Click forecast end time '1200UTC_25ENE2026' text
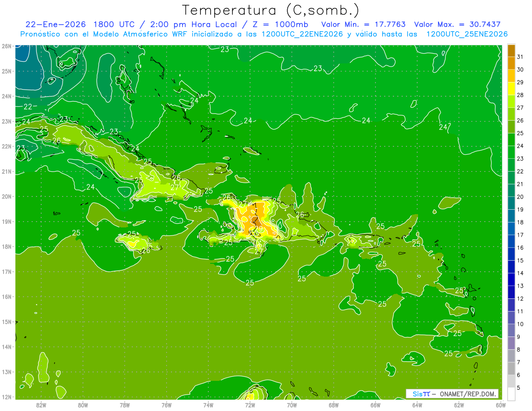532x411 pixels. pyautogui.click(x=467, y=34)
